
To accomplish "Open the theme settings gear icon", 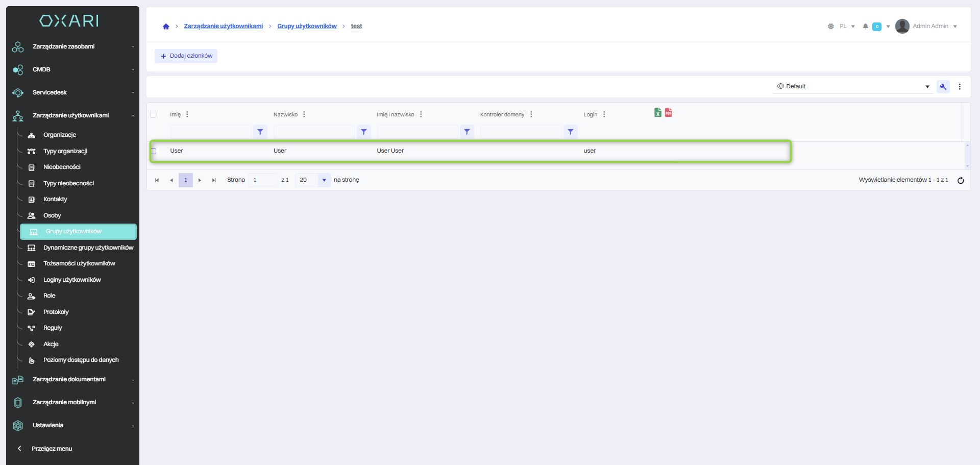I will coord(830,27).
